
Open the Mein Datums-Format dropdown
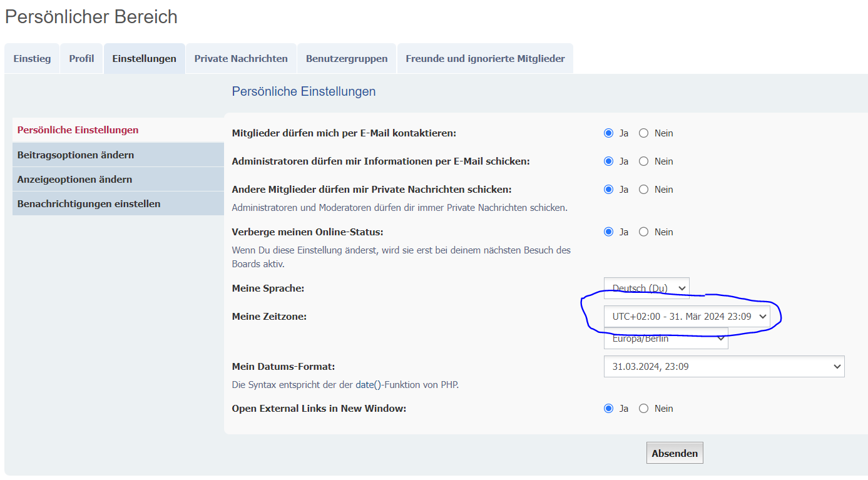coord(723,367)
